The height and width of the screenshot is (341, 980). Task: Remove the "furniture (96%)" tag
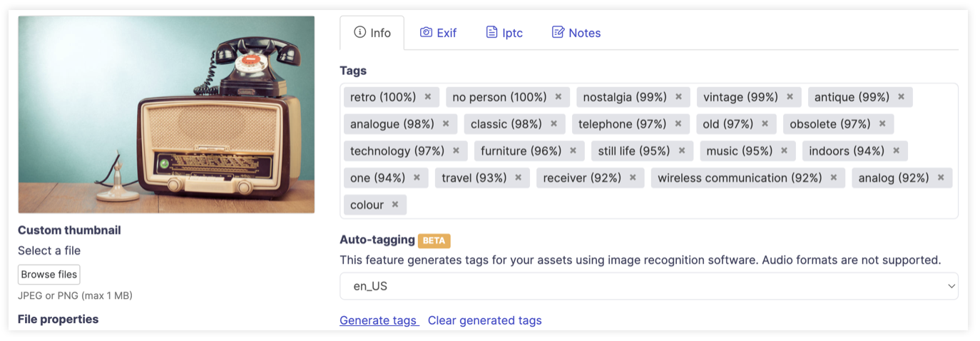point(573,151)
